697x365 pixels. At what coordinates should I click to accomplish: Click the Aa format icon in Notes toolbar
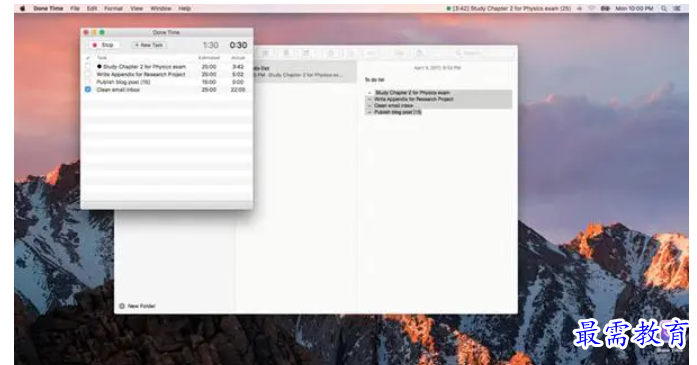371,53
